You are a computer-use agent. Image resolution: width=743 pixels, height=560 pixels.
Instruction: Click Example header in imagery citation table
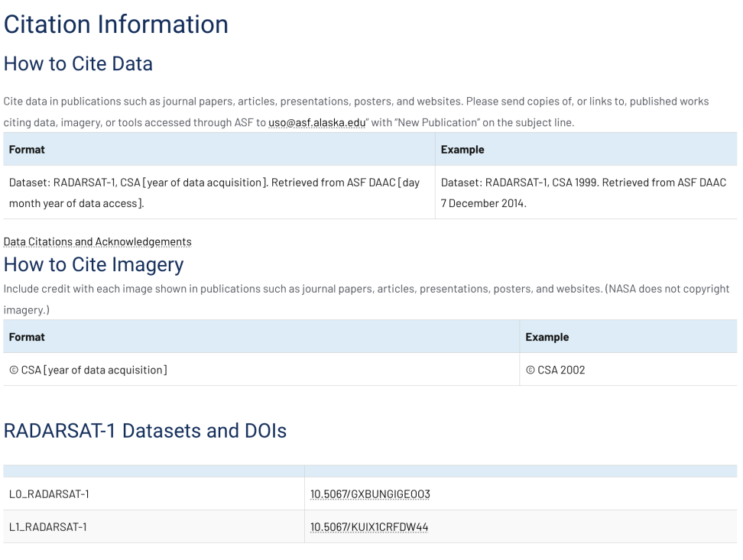(628, 337)
